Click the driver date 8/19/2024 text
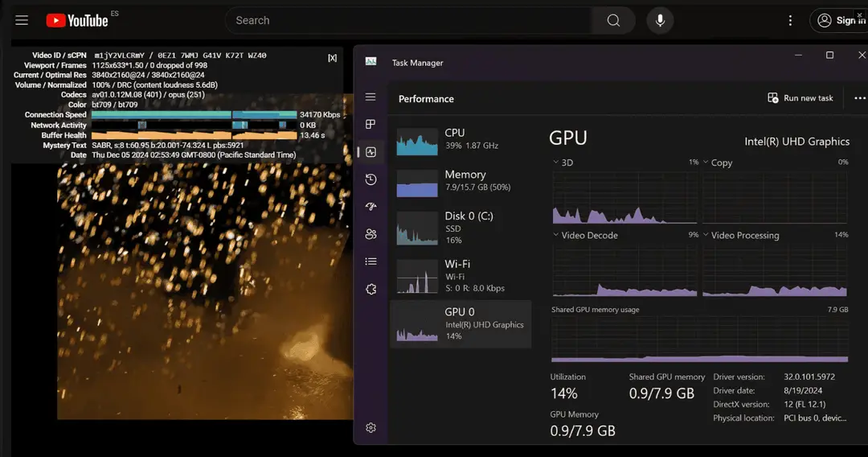This screenshot has width=868, height=457. coord(803,390)
